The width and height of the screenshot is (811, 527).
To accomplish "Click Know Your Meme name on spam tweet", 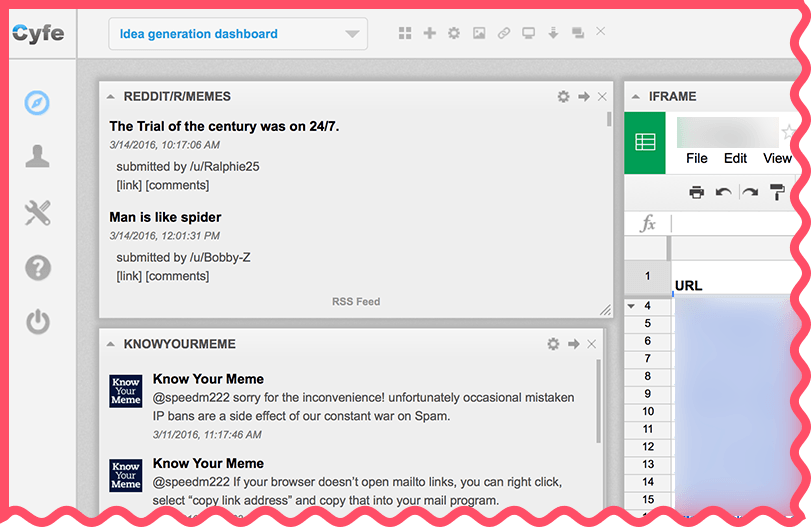I will point(208,379).
